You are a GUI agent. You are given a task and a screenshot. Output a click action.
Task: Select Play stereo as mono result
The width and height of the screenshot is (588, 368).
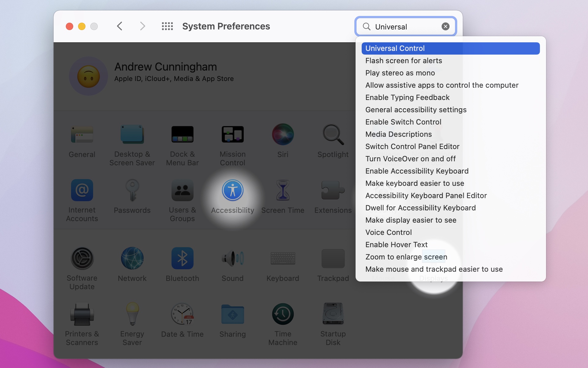(x=450, y=73)
